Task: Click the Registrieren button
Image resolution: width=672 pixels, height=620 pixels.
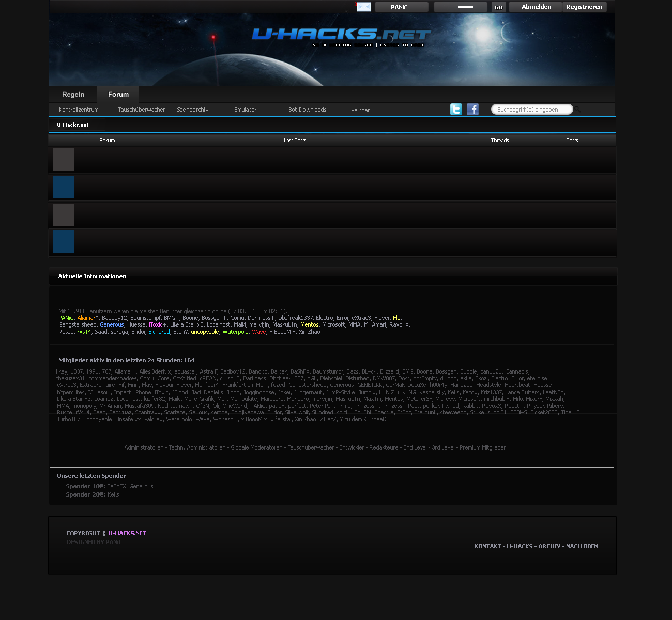Action: click(x=584, y=7)
